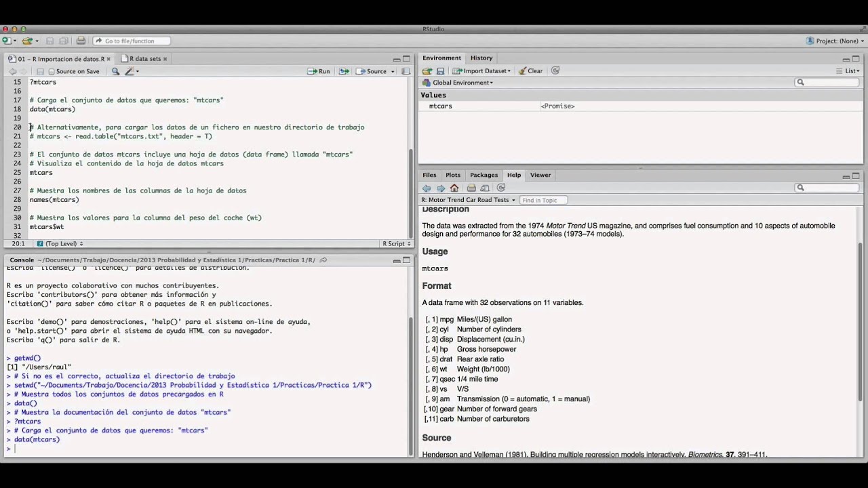Click the show in new window Help icon
This screenshot has width=868, height=488.
[485, 188]
